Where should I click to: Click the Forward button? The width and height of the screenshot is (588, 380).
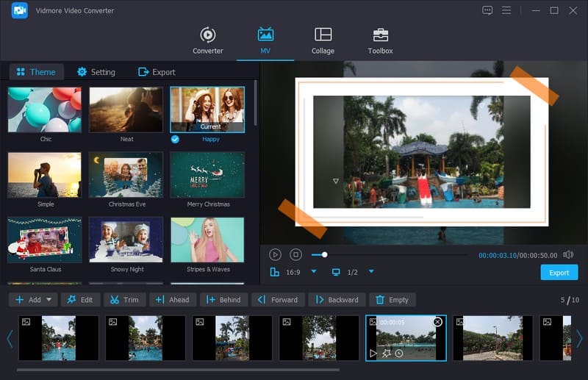click(x=278, y=300)
